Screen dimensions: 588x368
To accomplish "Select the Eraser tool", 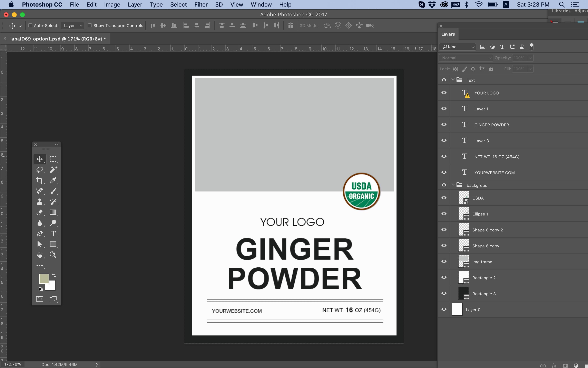I will click(40, 212).
